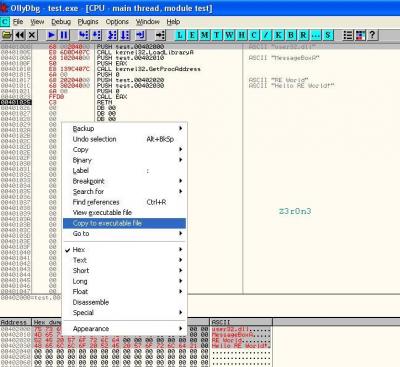
Task: Show Call stack (K button)
Action: point(279,35)
